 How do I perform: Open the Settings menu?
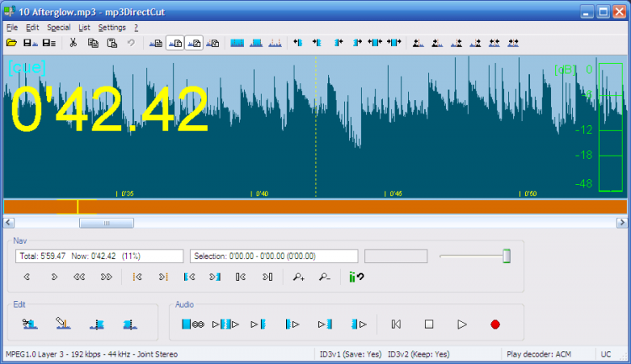112,27
